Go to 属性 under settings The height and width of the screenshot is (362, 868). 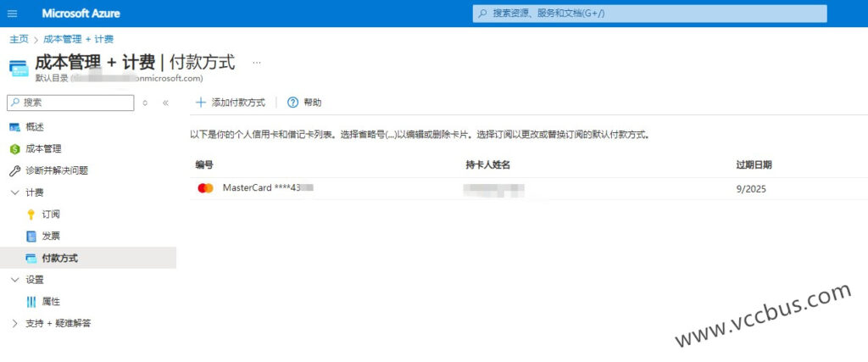[x=51, y=302]
